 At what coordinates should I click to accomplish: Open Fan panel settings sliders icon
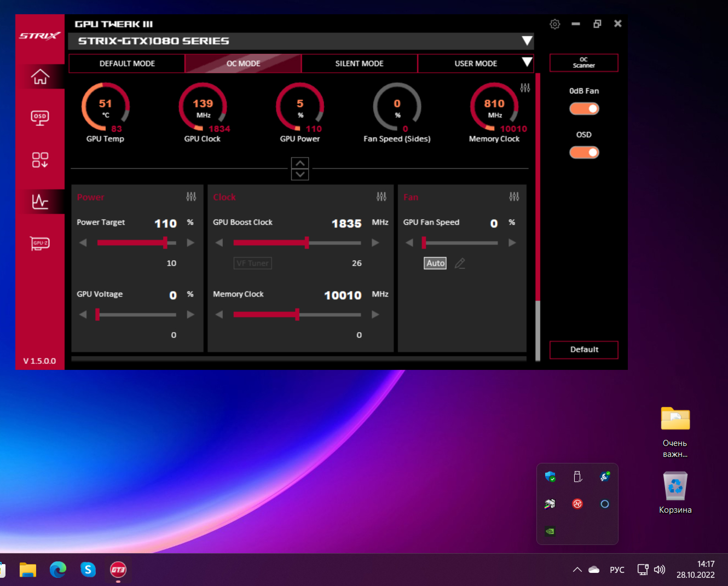514,196
